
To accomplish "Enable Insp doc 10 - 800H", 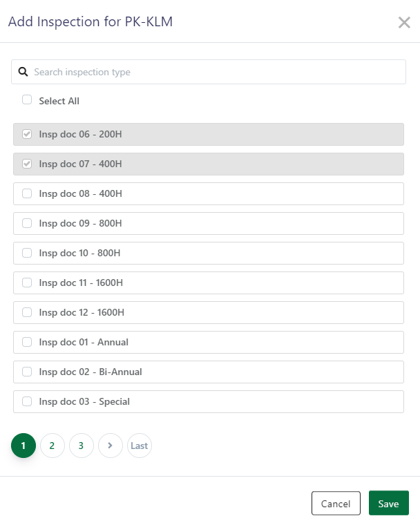I will click(27, 253).
